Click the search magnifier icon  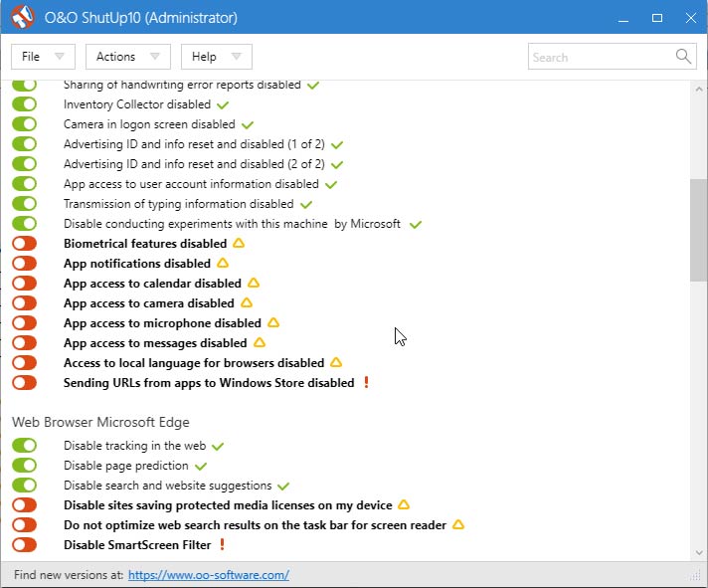tap(683, 57)
